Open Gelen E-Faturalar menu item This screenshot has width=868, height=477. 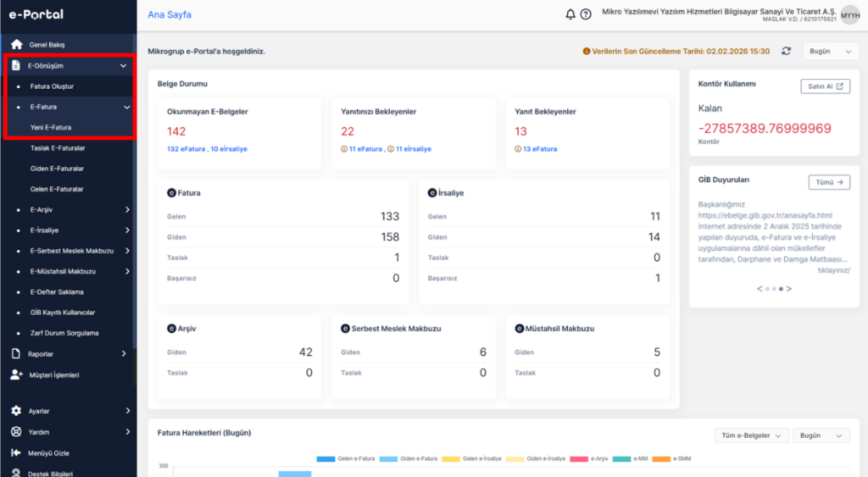(x=57, y=189)
